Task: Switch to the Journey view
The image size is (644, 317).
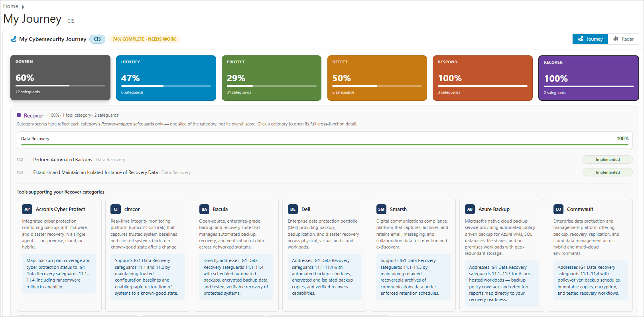Action: [x=590, y=39]
